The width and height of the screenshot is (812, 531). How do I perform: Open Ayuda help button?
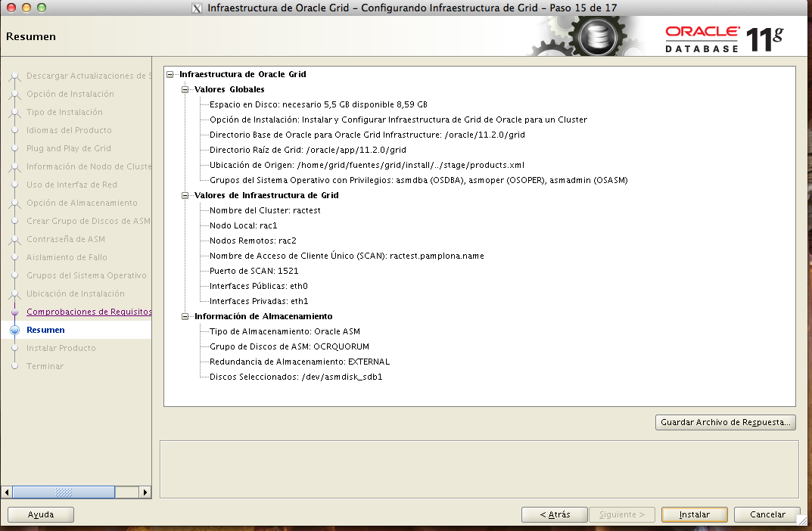41,514
